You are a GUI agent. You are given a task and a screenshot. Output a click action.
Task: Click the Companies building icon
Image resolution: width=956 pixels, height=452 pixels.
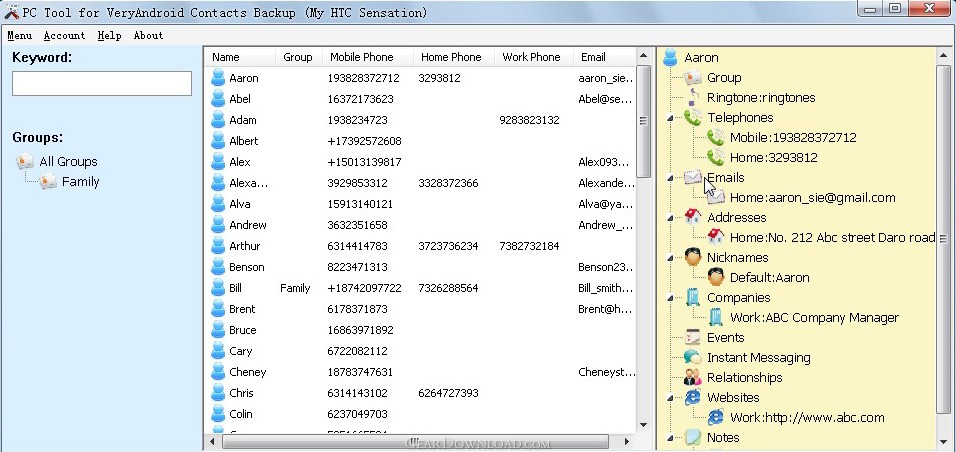[x=693, y=297]
